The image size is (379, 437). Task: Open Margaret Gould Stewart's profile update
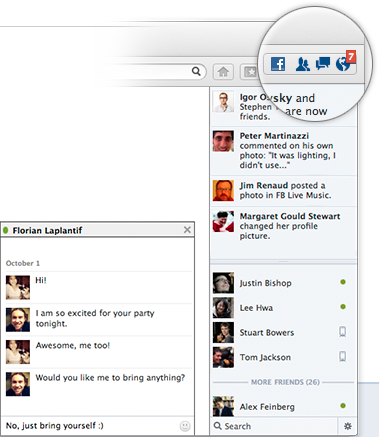[283, 226]
